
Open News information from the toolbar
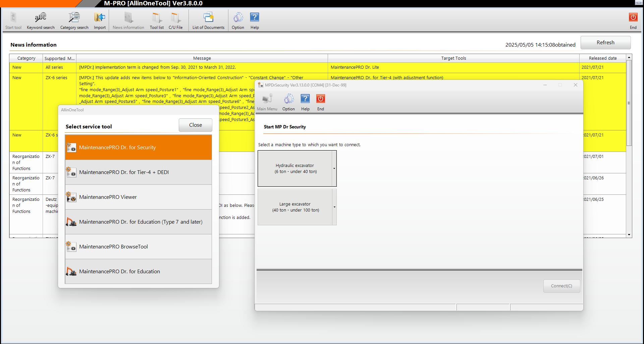(x=128, y=21)
